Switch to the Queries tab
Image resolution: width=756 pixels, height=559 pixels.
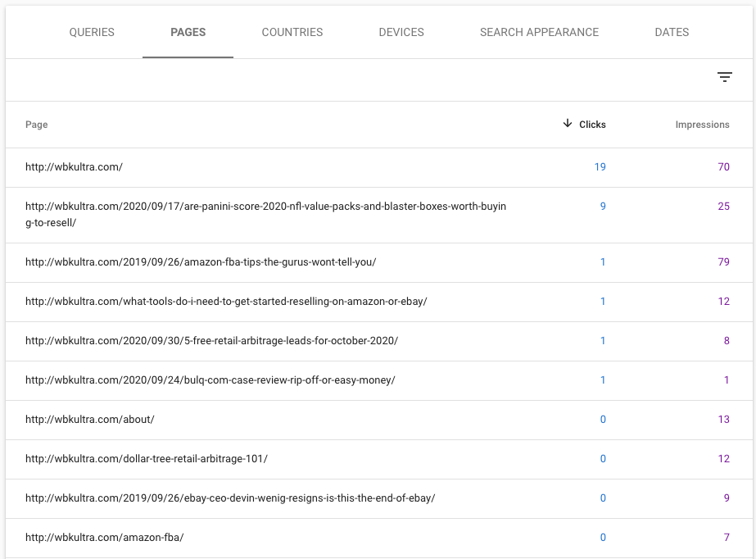coord(92,32)
